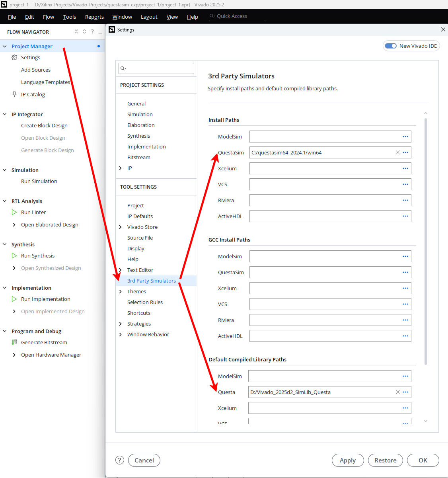Browse for QuestaSim GCC install path
This screenshot has width=448, height=478.
tap(405, 272)
